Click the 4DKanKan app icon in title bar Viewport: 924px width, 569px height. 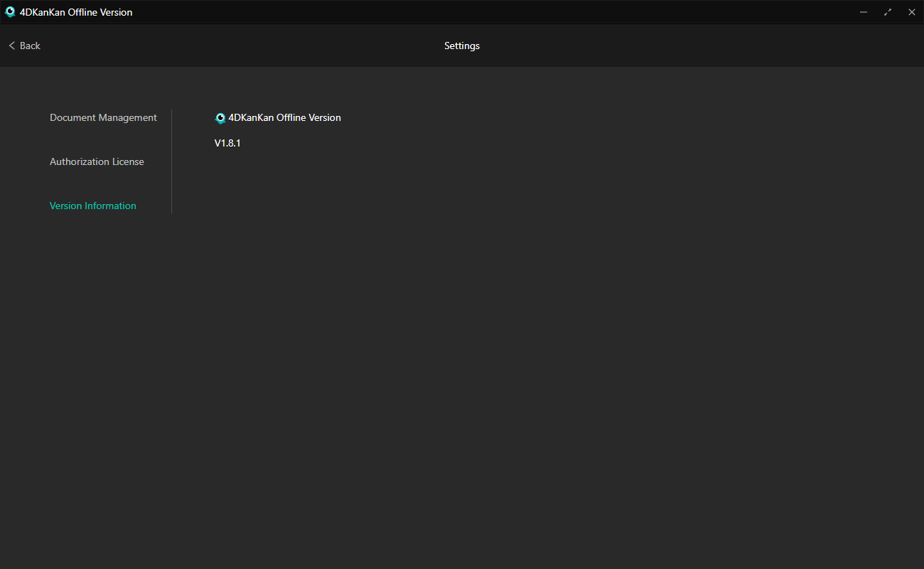[10, 12]
